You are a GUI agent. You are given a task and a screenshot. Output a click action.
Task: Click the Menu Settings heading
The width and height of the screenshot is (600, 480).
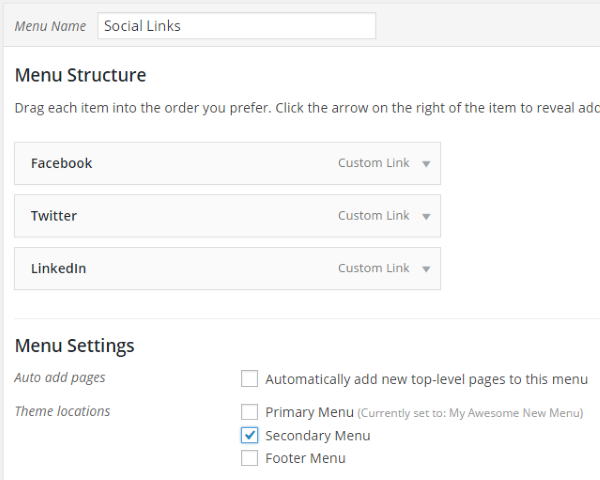tap(75, 346)
